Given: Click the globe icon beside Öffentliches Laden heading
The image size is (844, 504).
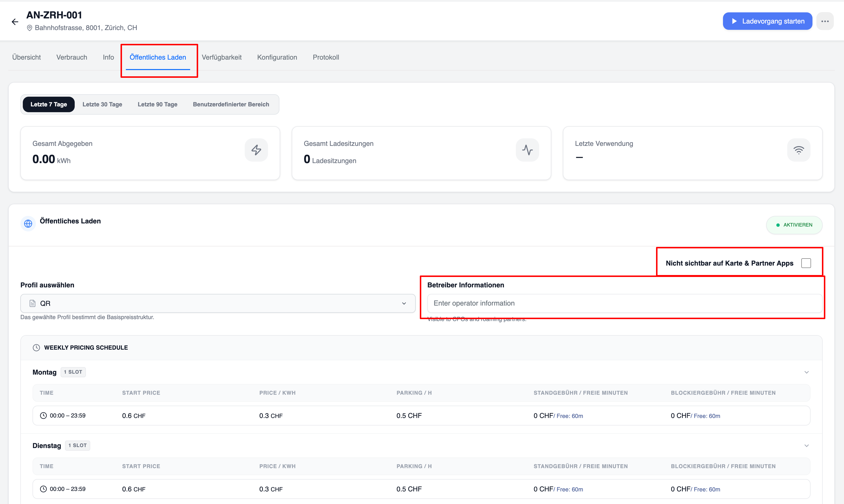Looking at the screenshot, I should coord(28,224).
